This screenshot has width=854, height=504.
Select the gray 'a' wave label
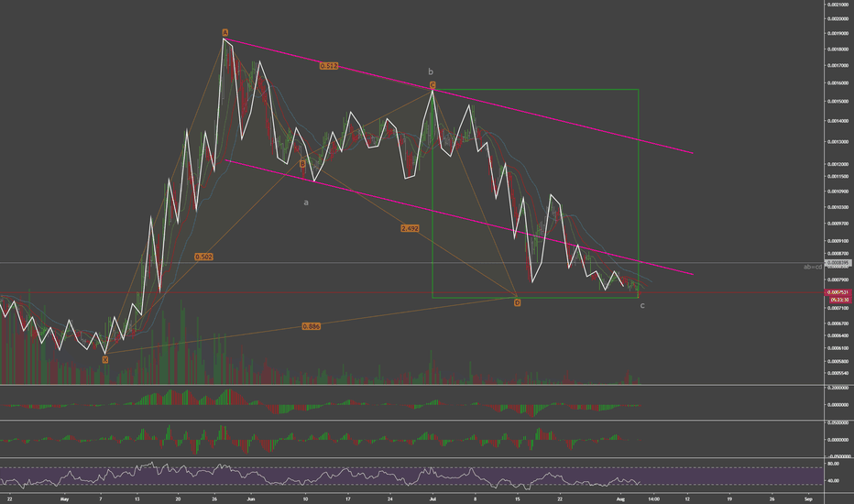click(306, 203)
